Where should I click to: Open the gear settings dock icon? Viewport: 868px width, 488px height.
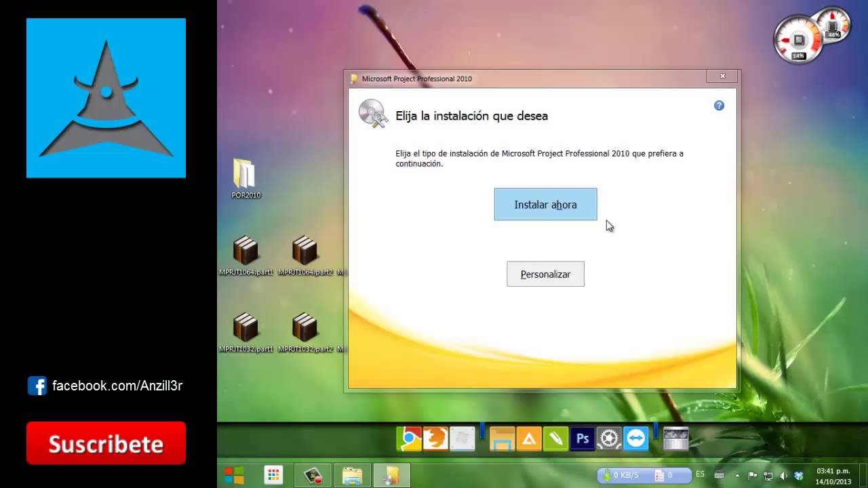609,439
